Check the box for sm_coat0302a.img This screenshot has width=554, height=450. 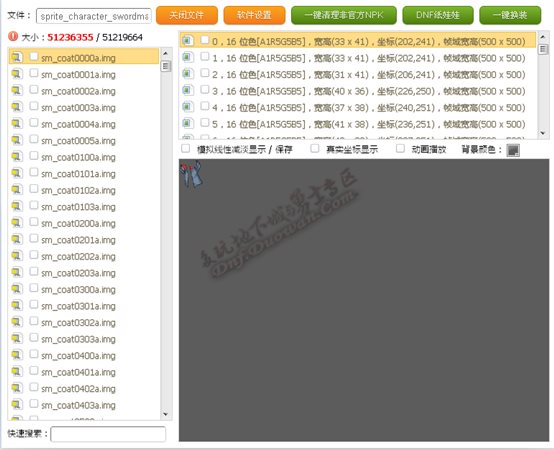point(34,321)
